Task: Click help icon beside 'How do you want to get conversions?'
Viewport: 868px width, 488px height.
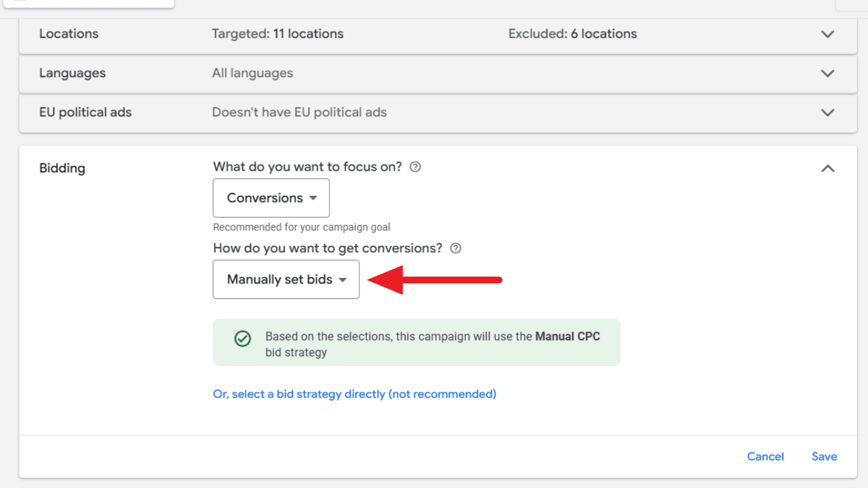Action: tap(456, 248)
